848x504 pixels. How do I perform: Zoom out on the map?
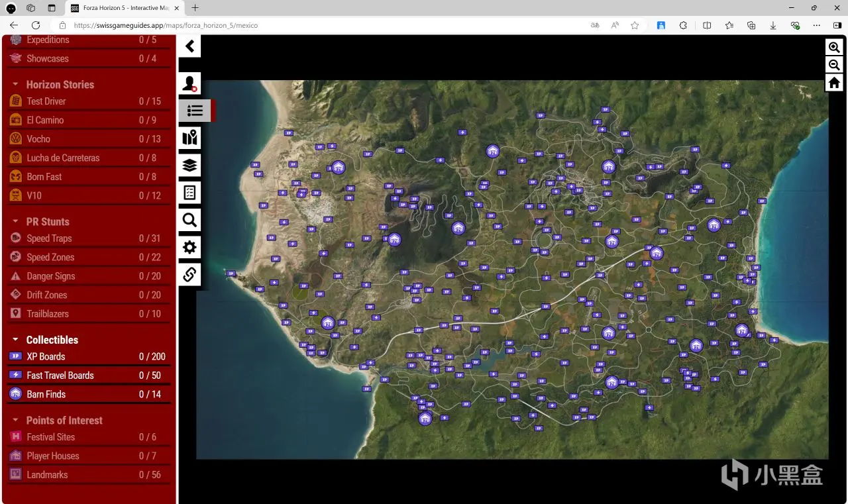click(834, 65)
